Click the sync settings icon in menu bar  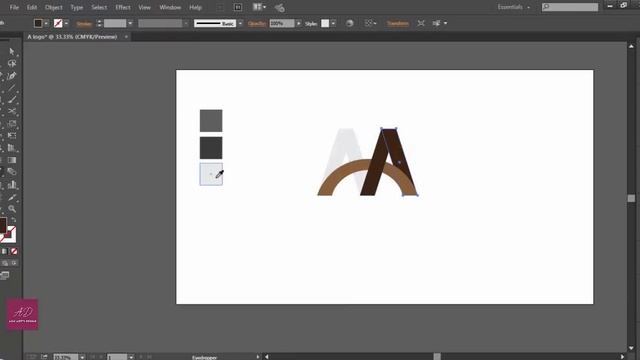[280, 7]
